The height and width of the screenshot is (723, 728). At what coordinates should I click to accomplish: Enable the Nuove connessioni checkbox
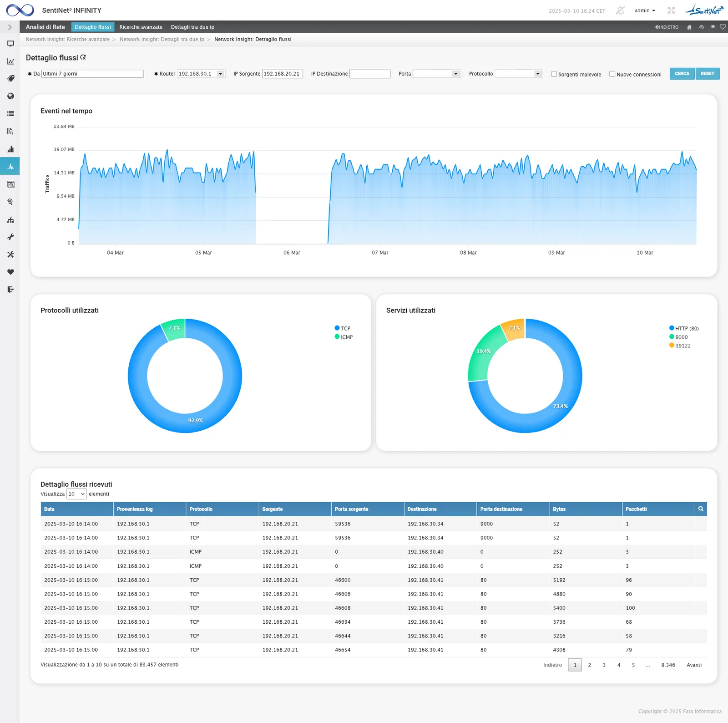pos(612,74)
